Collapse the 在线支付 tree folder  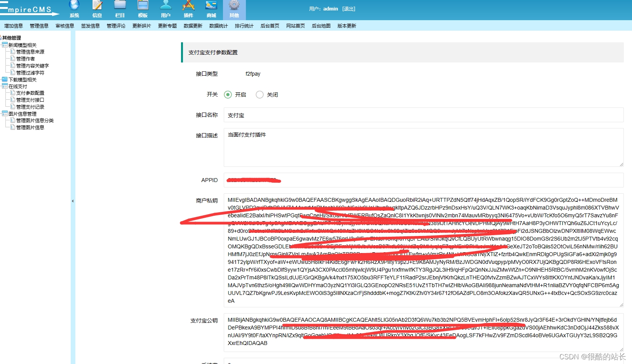5,86
